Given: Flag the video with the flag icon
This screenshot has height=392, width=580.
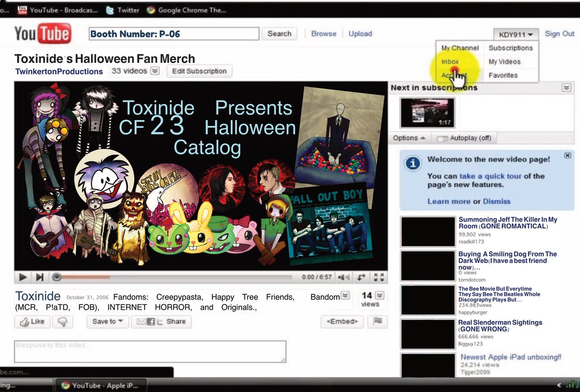Looking at the screenshot, I should (378, 321).
